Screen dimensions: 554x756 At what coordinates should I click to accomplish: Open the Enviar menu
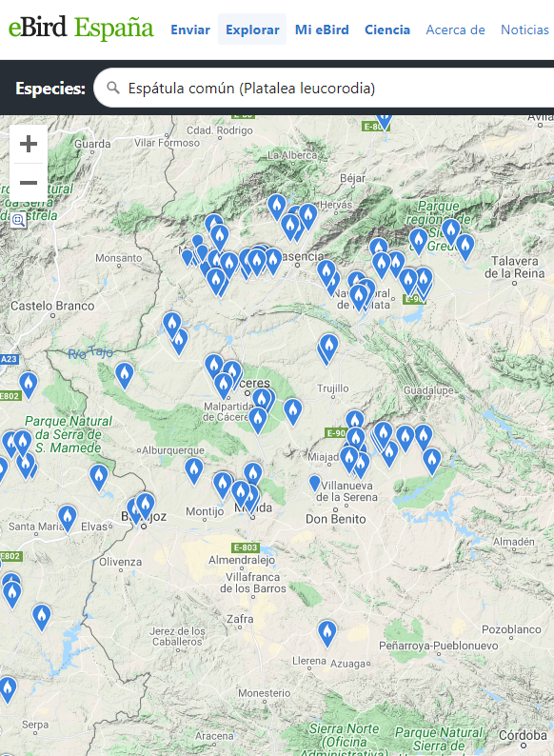pyautogui.click(x=190, y=30)
